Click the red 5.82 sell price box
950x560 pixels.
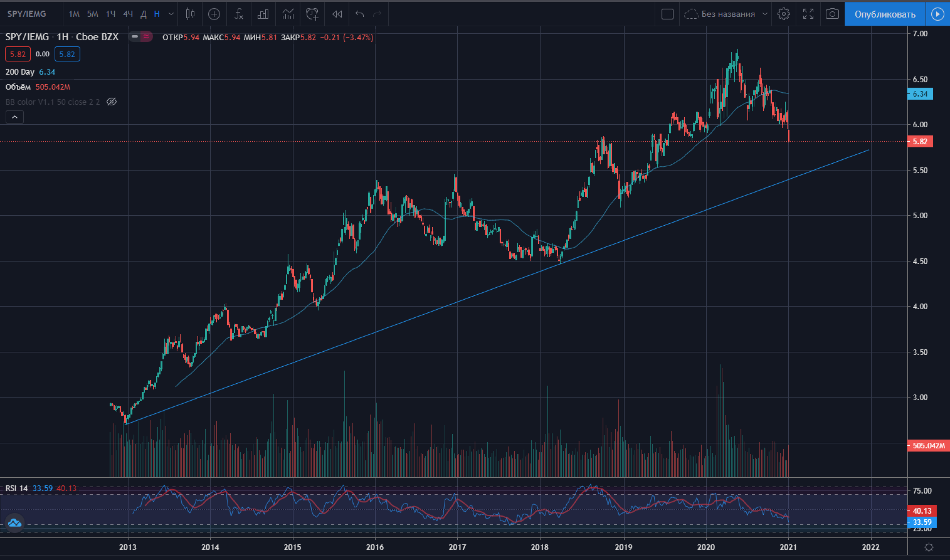[18, 54]
